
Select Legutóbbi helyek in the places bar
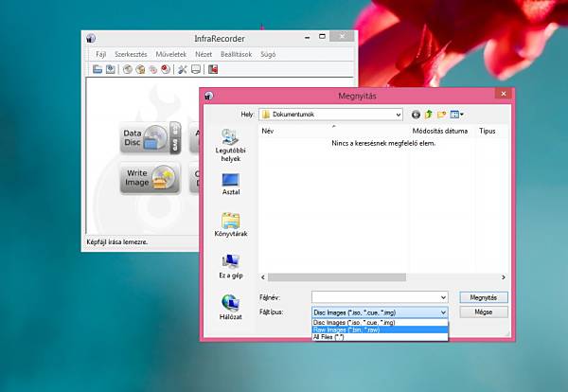pos(230,145)
